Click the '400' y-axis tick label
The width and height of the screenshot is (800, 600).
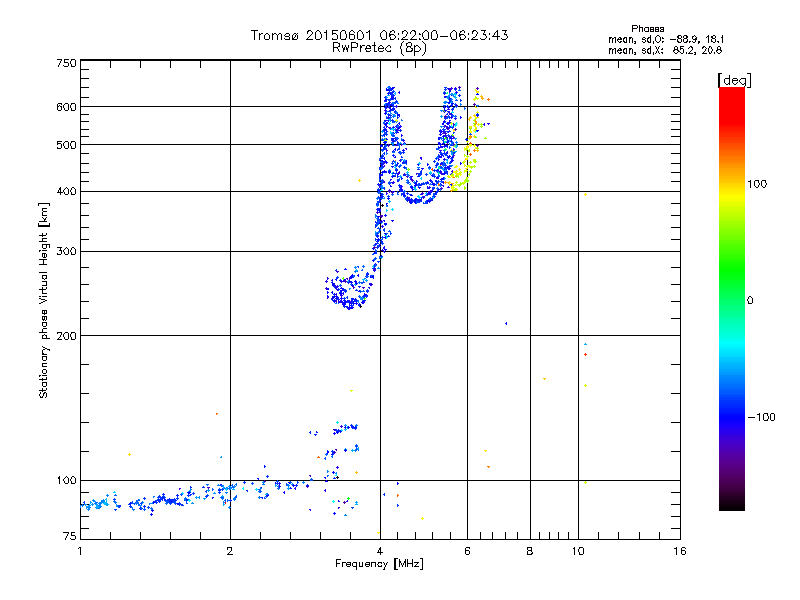(66, 191)
